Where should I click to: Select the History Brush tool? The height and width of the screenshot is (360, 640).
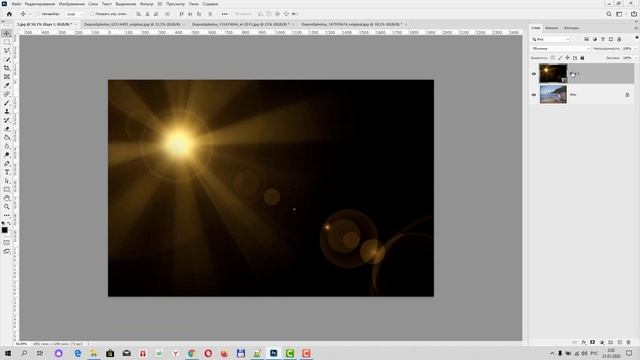(7, 120)
